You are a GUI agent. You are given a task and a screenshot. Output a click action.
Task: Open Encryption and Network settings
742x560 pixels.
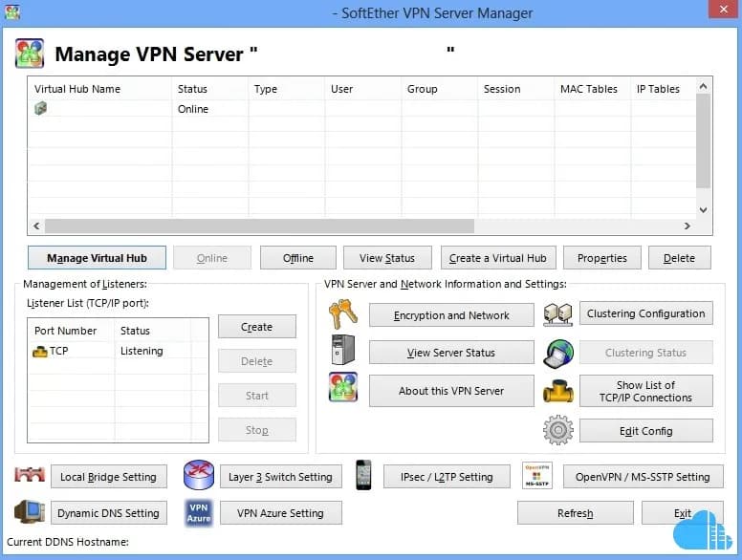[451, 315]
